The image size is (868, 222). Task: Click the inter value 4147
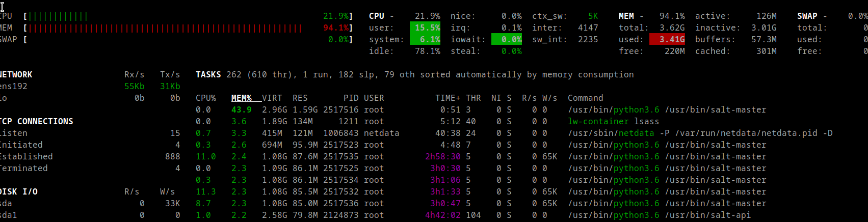(588, 28)
